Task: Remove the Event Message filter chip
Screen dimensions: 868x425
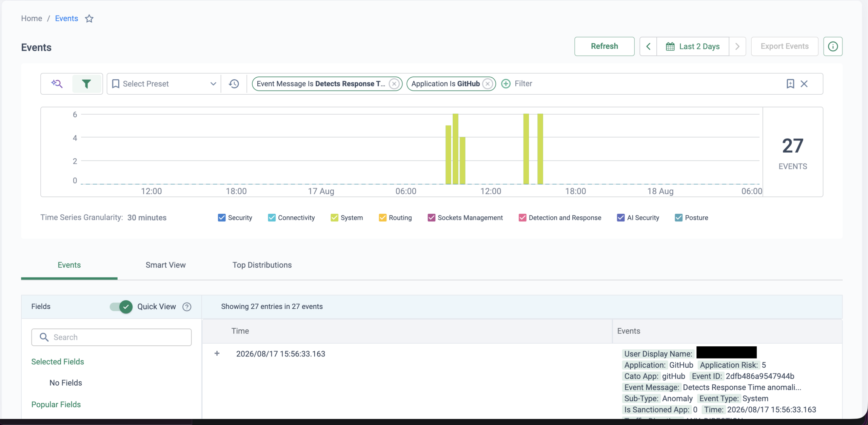Action: point(394,84)
